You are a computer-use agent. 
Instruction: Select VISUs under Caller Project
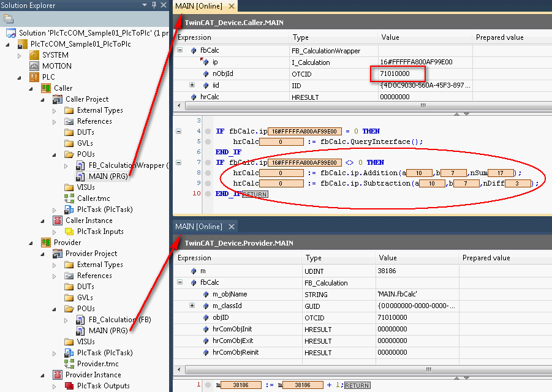[86, 187]
